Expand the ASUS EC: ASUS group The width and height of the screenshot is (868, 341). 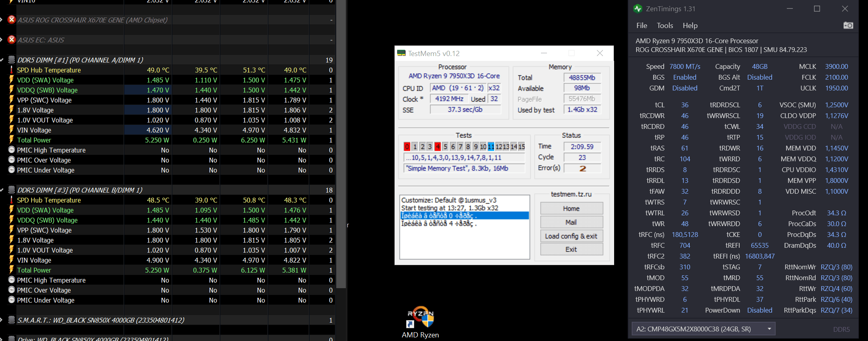[2, 40]
